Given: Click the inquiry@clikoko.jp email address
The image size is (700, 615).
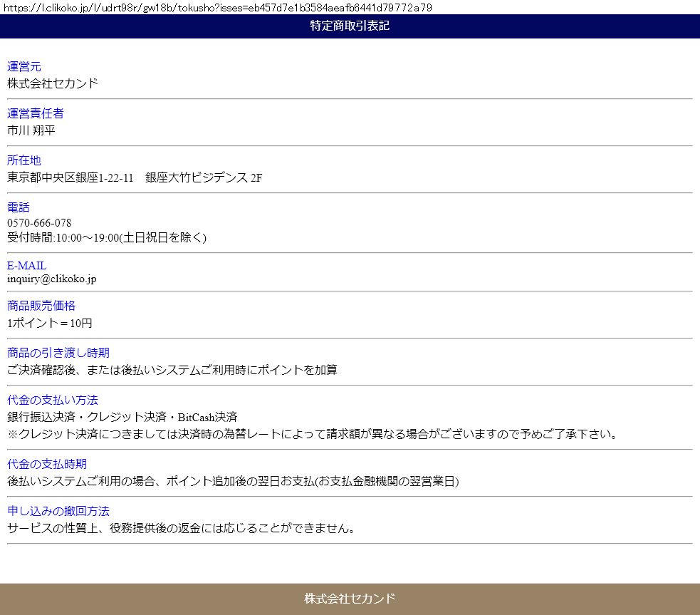Looking at the screenshot, I should click(52, 279).
